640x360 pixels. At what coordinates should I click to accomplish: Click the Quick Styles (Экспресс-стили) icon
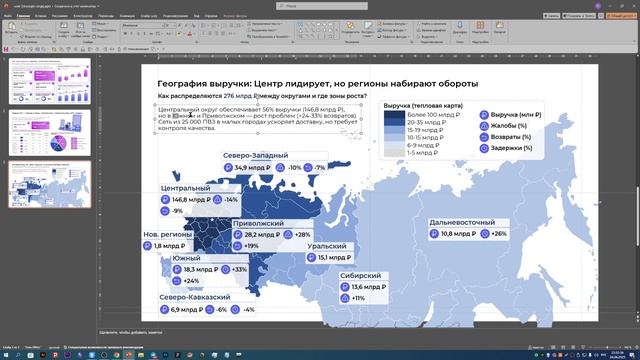(x=368, y=26)
